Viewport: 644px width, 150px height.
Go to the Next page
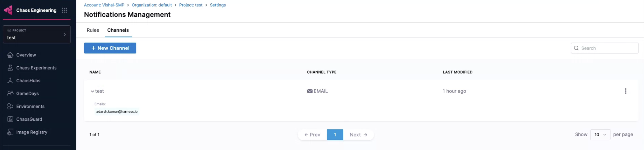[358, 135]
